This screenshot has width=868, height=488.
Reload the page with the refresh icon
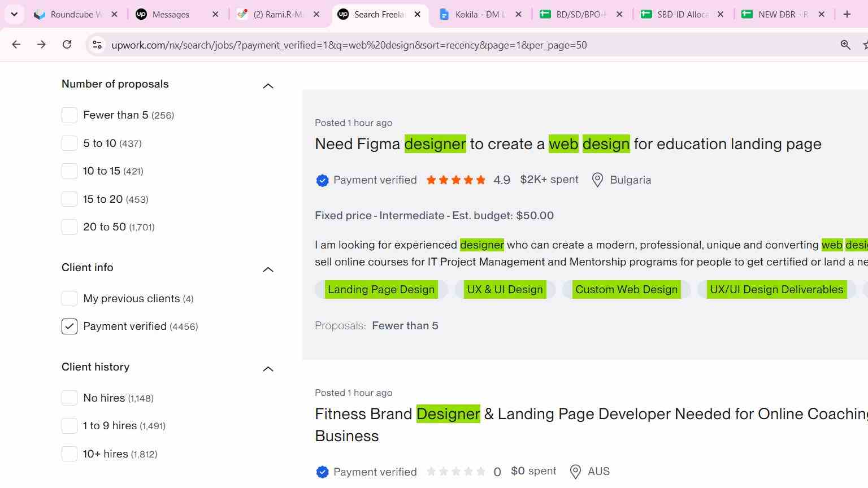(x=67, y=45)
